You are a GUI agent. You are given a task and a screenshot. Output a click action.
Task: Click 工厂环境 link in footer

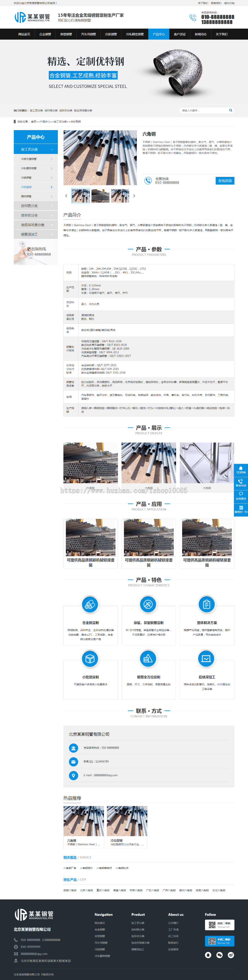click(x=173, y=929)
